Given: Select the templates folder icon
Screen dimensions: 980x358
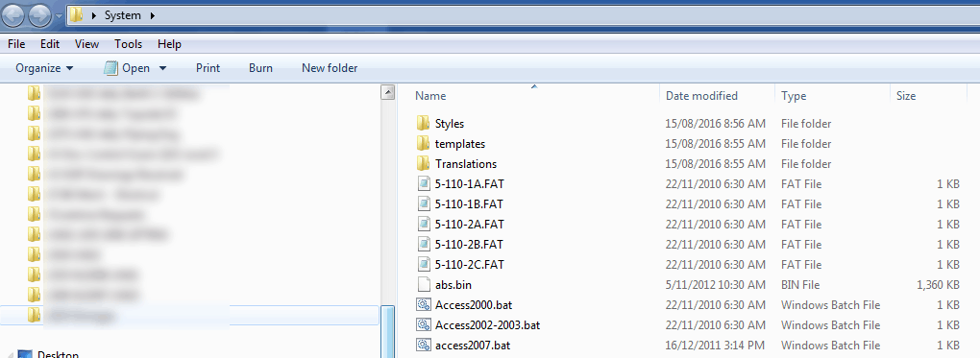Looking at the screenshot, I should click(x=423, y=143).
